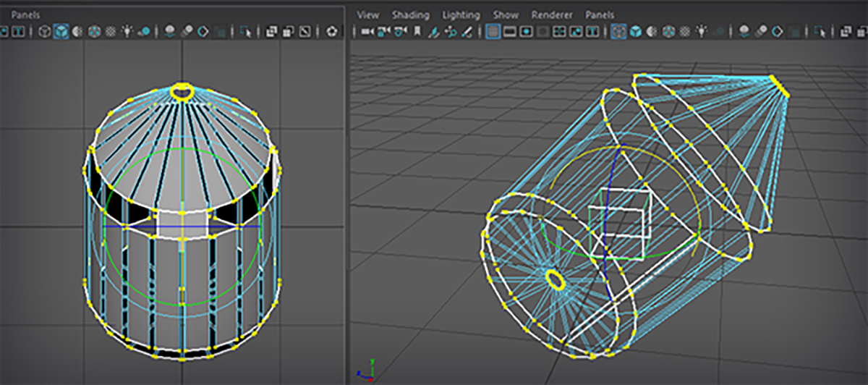
Task: Click Isolate Select in left panel
Action: pos(244,31)
